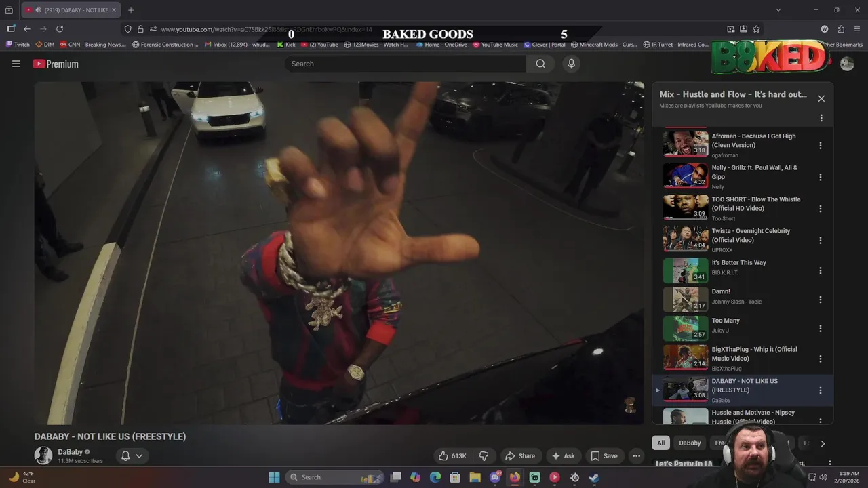Select the DaBaby filter chip

click(690, 443)
